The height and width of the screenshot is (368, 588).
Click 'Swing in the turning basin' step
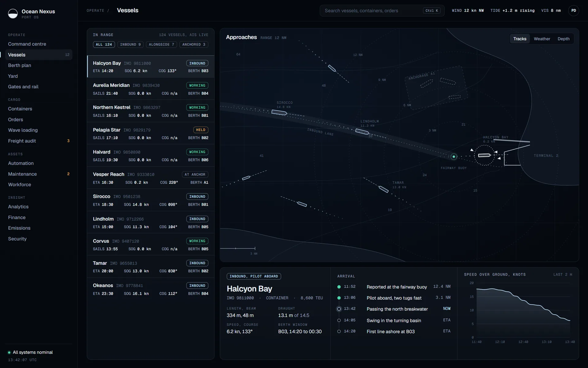point(394,320)
